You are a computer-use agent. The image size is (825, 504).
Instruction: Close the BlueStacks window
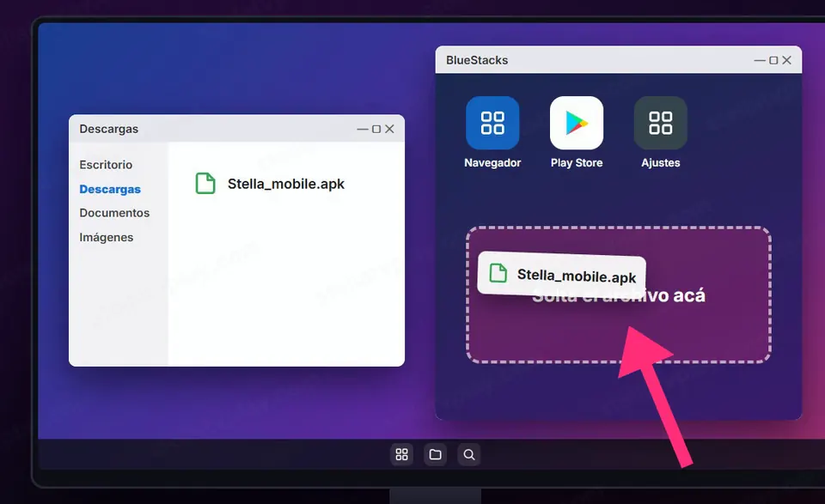tap(786, 60)
